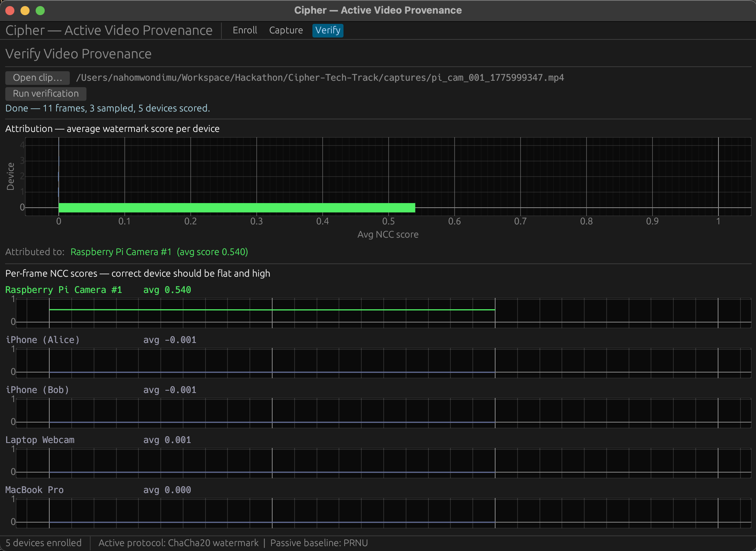The image size is (756, 551).
Task: Click the 5 devices enrolled status label
Action: click(44, 543)
